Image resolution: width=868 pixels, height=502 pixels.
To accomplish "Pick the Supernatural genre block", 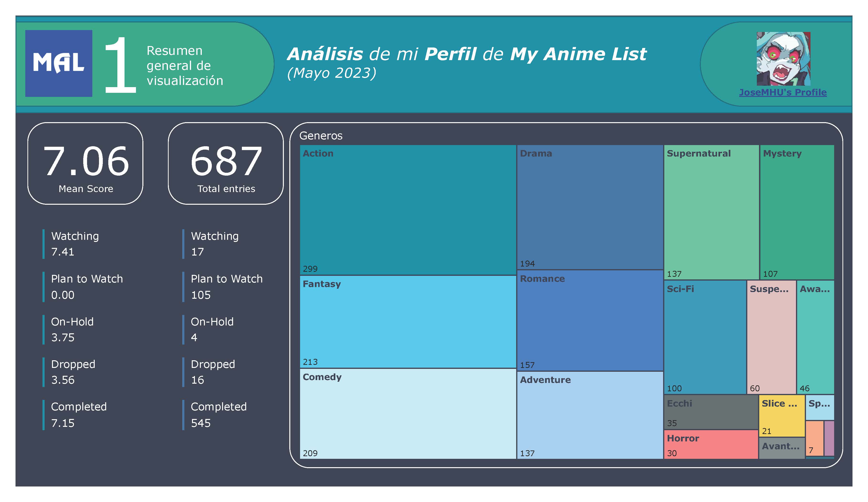I will pos(711,212).
